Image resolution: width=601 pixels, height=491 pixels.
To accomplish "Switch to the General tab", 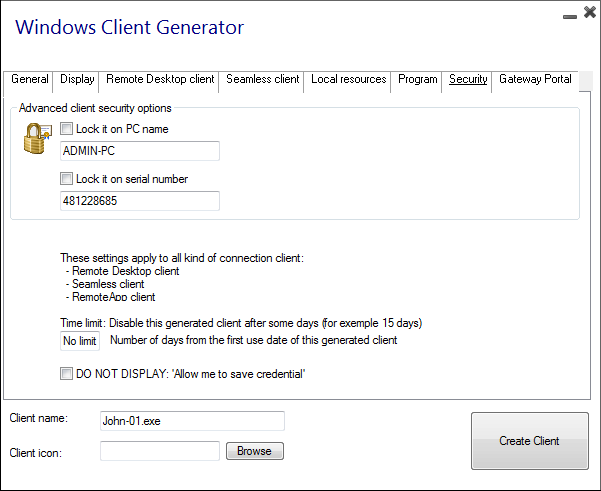I will (30, 80).
